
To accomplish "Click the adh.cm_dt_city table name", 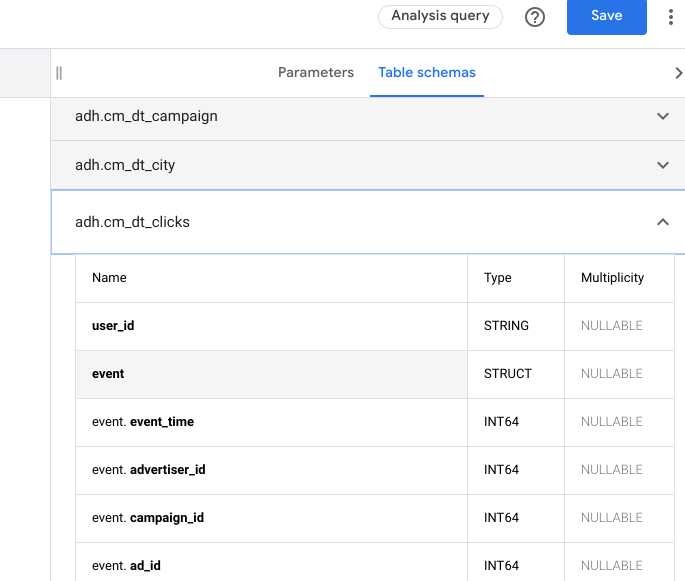I will click(x=125, y=165).
